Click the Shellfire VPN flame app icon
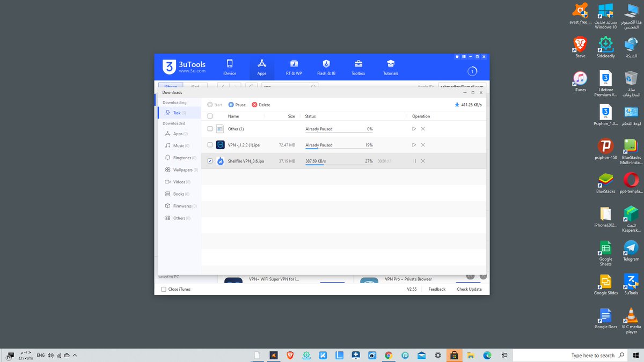644x362 pixels. click(220, 161)
